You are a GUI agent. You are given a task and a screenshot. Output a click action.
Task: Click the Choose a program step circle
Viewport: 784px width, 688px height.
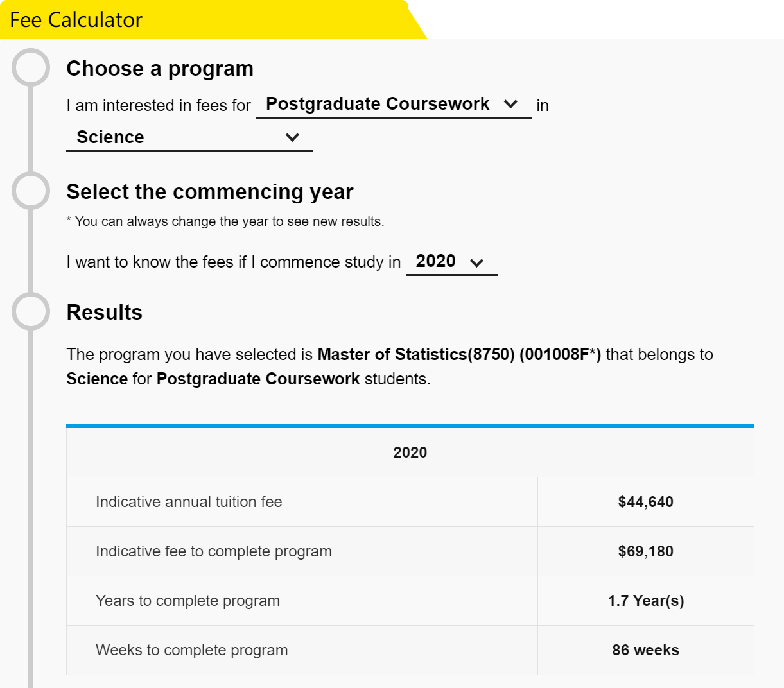(31, 67)
